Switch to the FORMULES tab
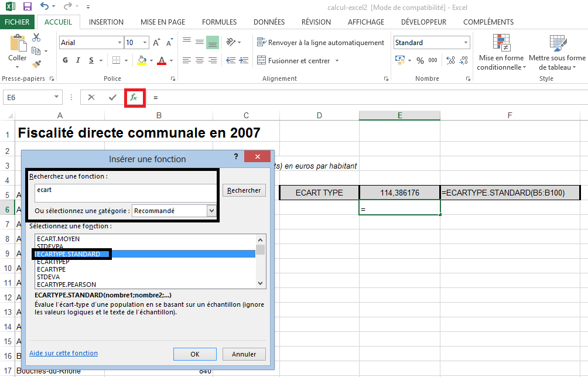Viewport: 588px width, 377px height. 219,22
